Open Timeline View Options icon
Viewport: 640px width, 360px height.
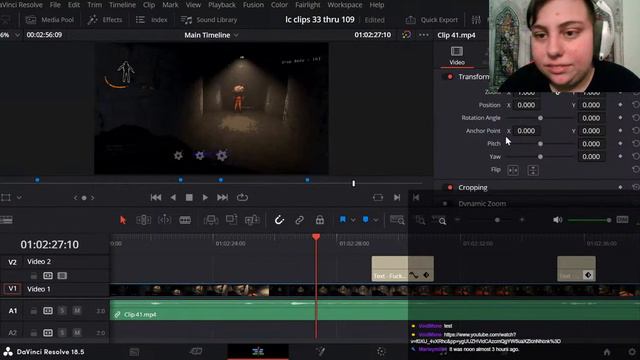pyautogui.click(x=7, y=220)
